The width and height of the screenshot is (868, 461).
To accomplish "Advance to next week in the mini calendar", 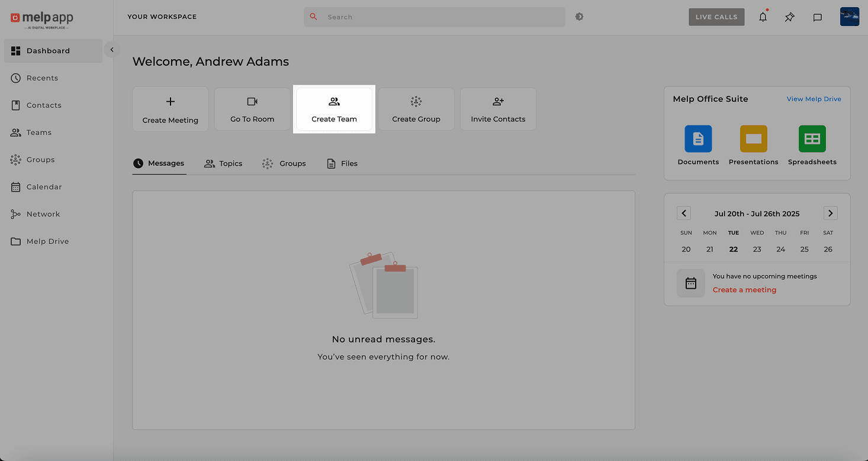I will click(830, 213).
